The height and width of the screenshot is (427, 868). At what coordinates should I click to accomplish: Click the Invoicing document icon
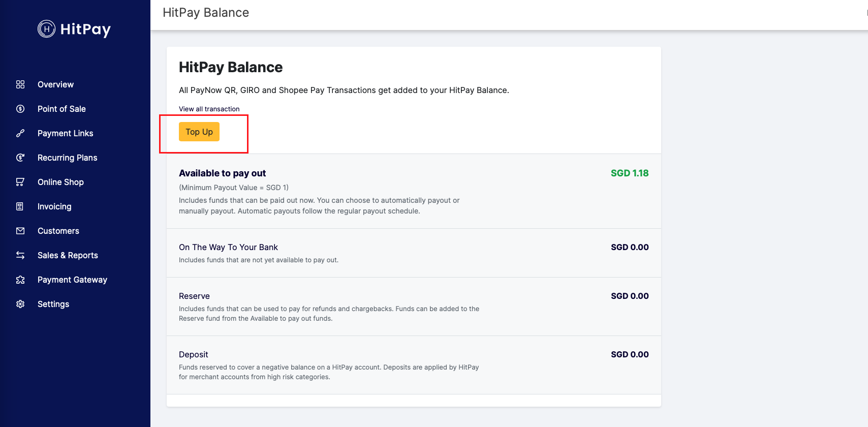point(20,206)
